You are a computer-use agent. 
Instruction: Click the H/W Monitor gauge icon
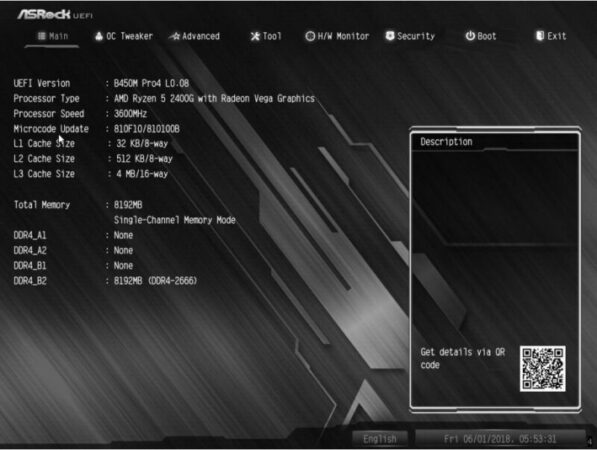(x=310, y=36)
